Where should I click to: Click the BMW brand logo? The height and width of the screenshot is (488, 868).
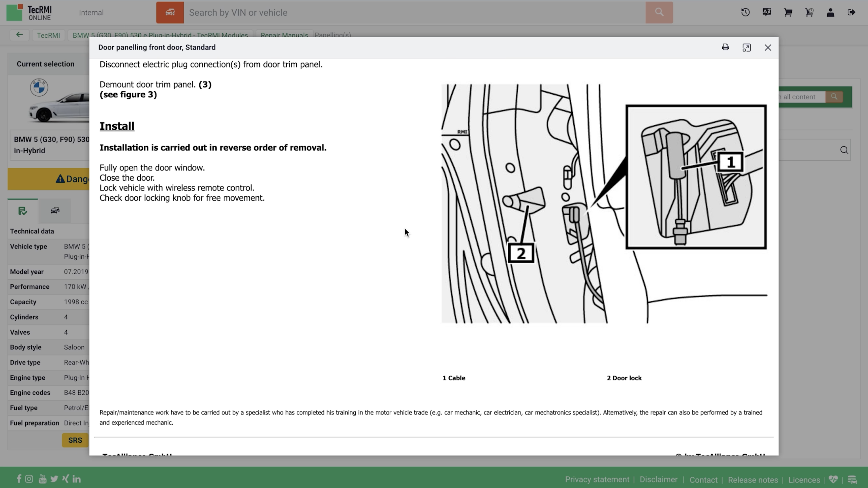pos(39,88)
